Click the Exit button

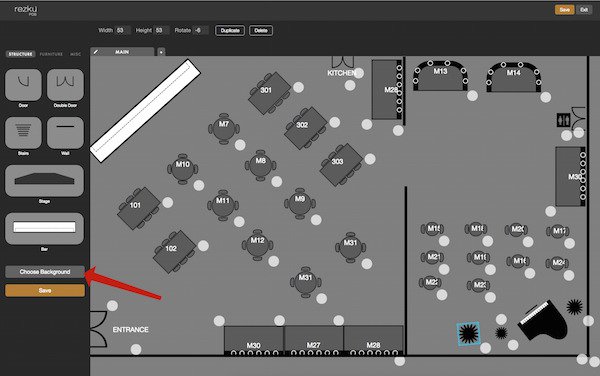584,10
